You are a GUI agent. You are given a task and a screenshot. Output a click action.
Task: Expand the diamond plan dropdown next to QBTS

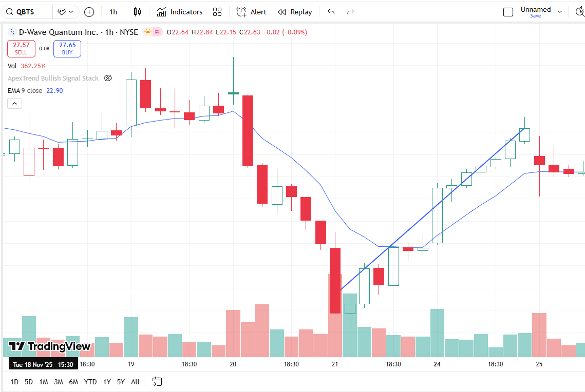[65, 12]
